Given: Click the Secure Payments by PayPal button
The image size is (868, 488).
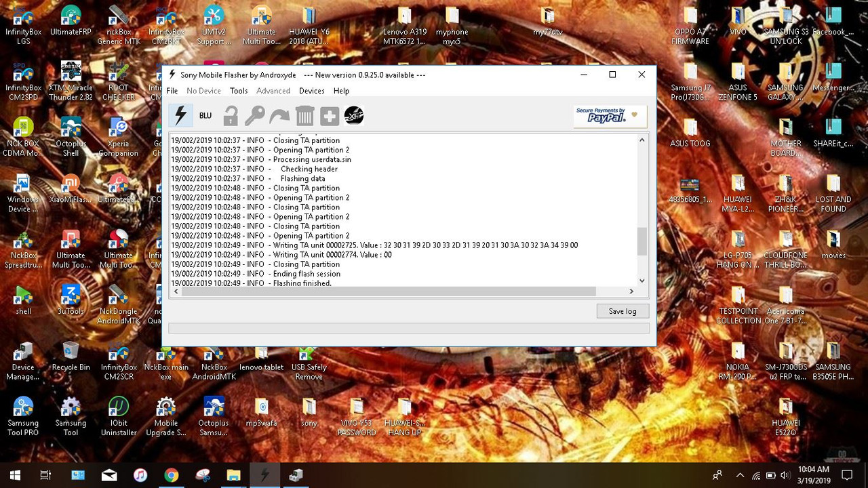Looking at the screenshot, I should 610,116.
